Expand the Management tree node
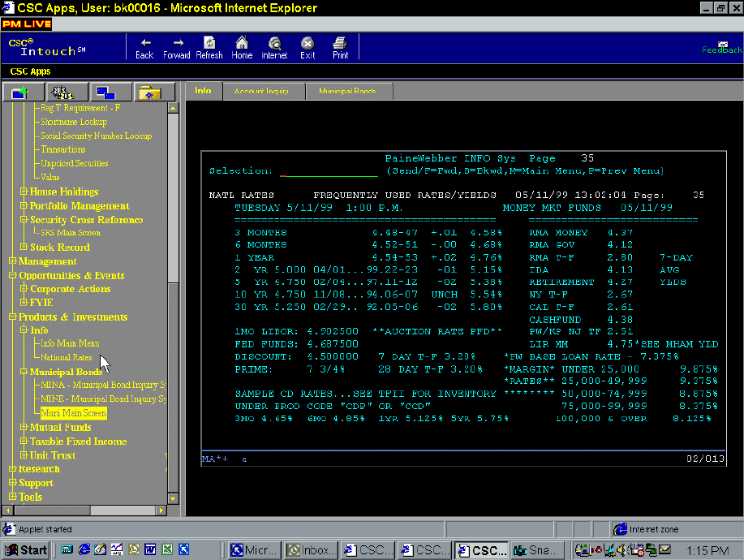 (12, 261)
